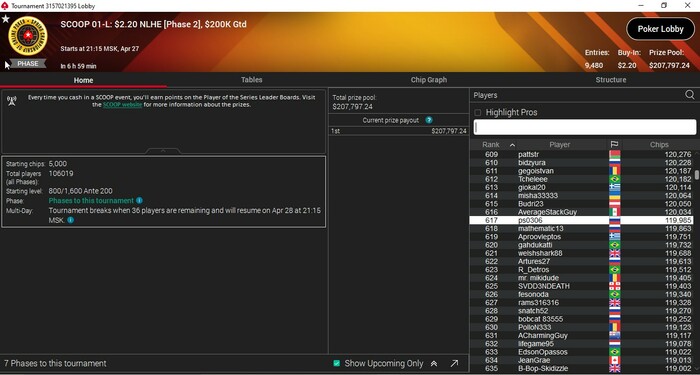700x375 pixels.
Task: Click the PokerStars icon in title bar
Action: click(x=4, y=6)
